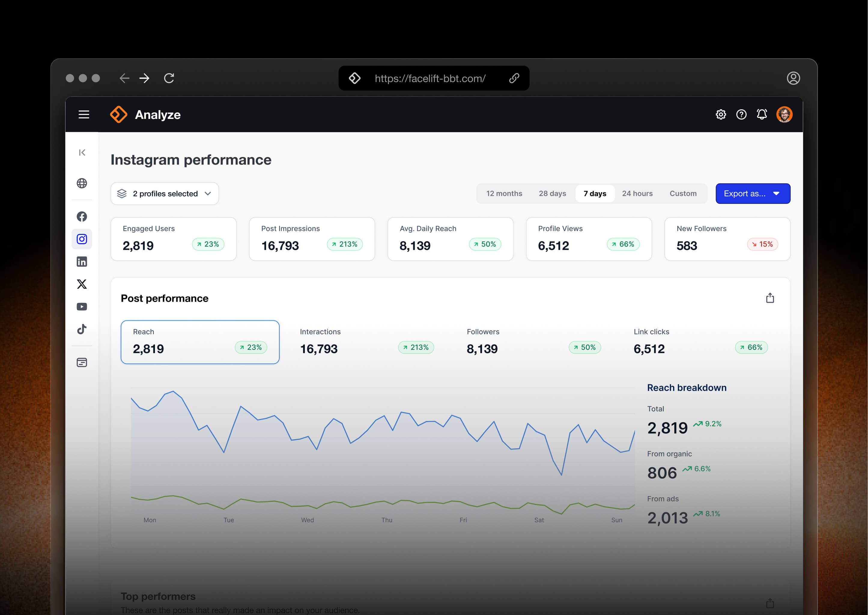Open the hamburger menu
This screenshot has height=615, width=868.
click(x=84, y=114)
